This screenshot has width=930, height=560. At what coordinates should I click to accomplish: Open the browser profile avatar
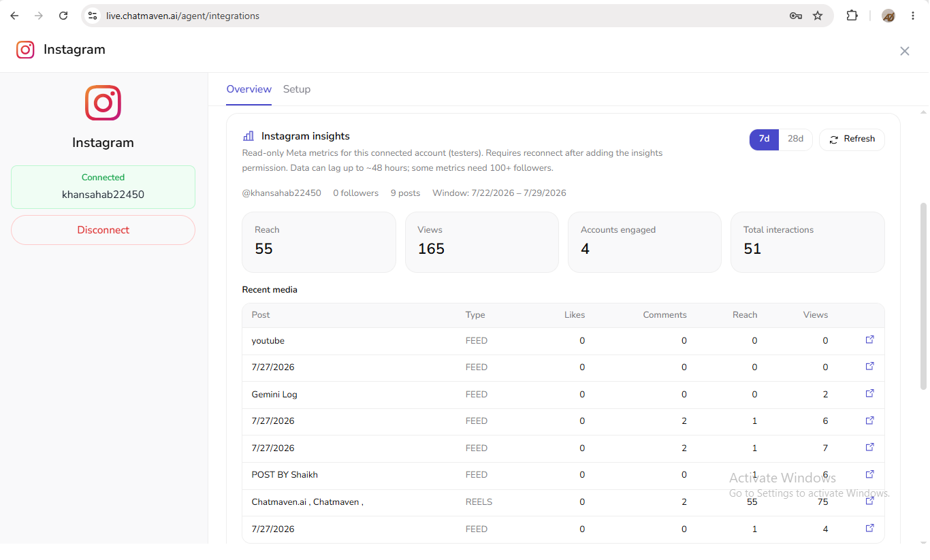tap(888, 16)
